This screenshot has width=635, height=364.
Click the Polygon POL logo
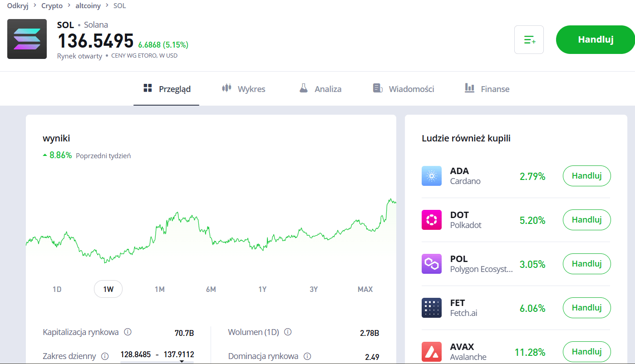coord(432,264)
